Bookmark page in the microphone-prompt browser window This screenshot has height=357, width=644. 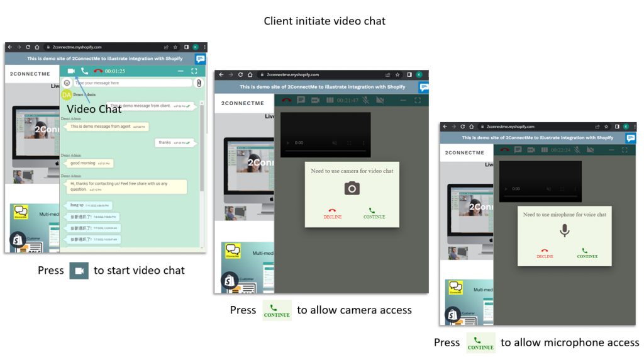(x=606, y=127)
